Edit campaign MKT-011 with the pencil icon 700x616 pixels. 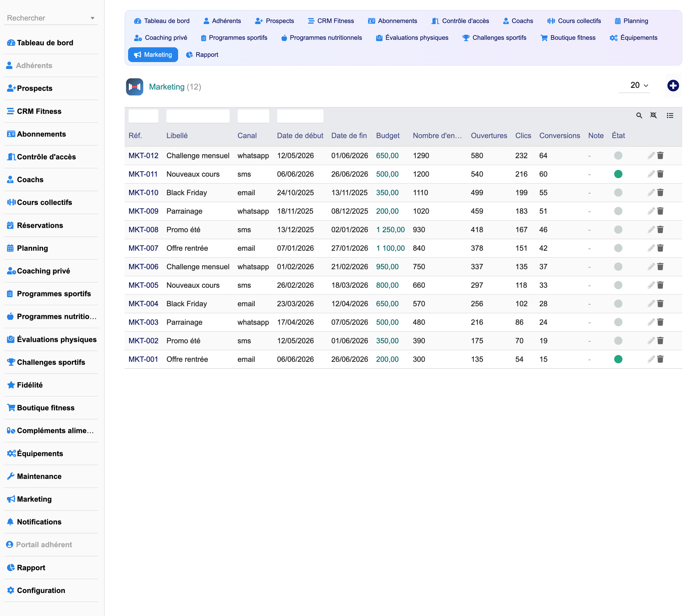(x=651, y=174)
